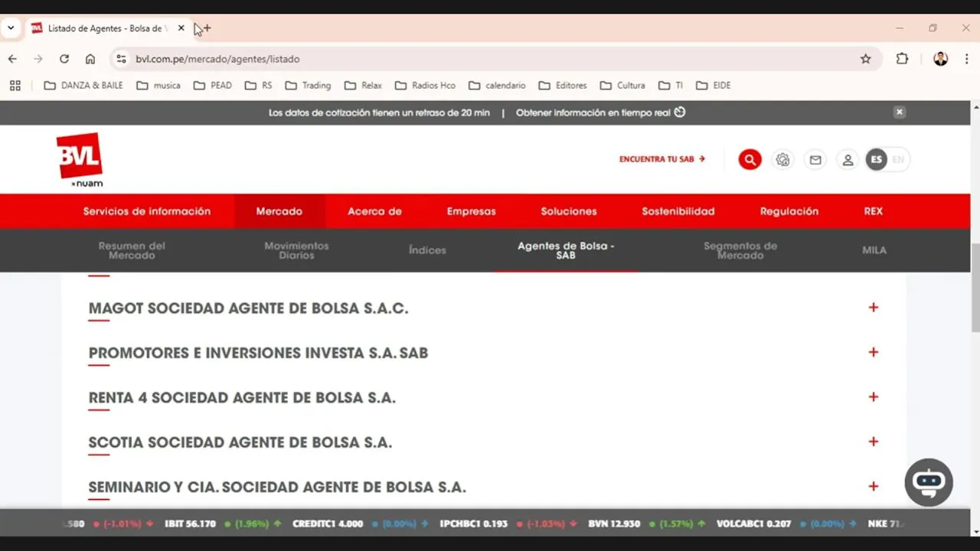
Task: Open the RS bookmark folder
Action: pyautogui.click(x=259, y=86)
